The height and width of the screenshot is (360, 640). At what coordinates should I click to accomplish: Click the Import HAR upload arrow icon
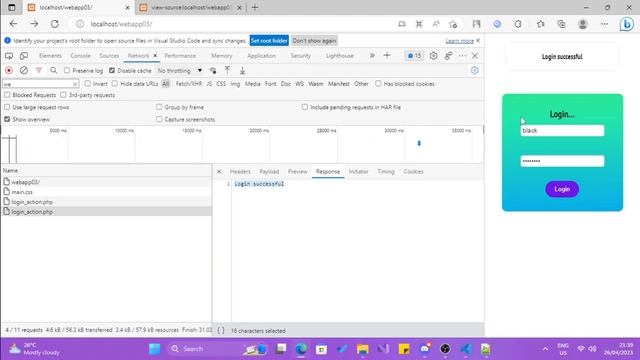click(227, 71)
